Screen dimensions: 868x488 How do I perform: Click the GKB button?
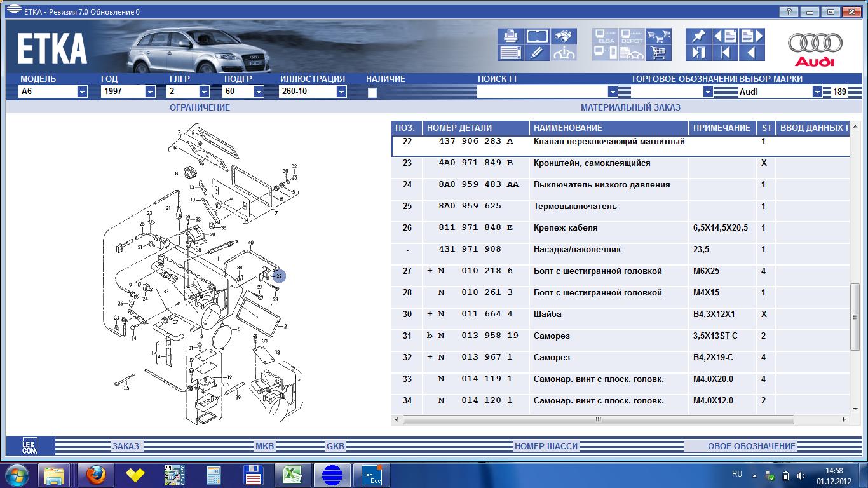coord(336,446)
